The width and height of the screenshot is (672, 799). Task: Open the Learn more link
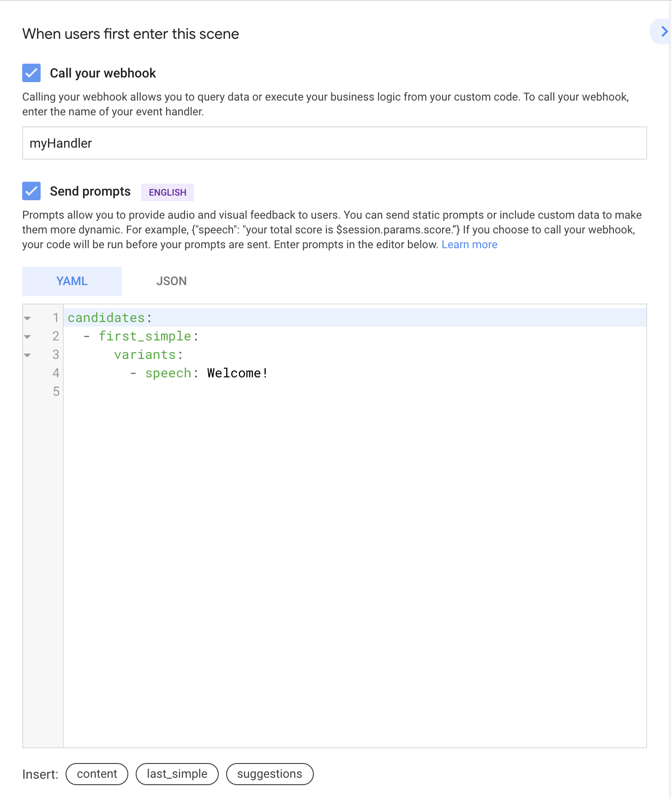coord(469,244)
